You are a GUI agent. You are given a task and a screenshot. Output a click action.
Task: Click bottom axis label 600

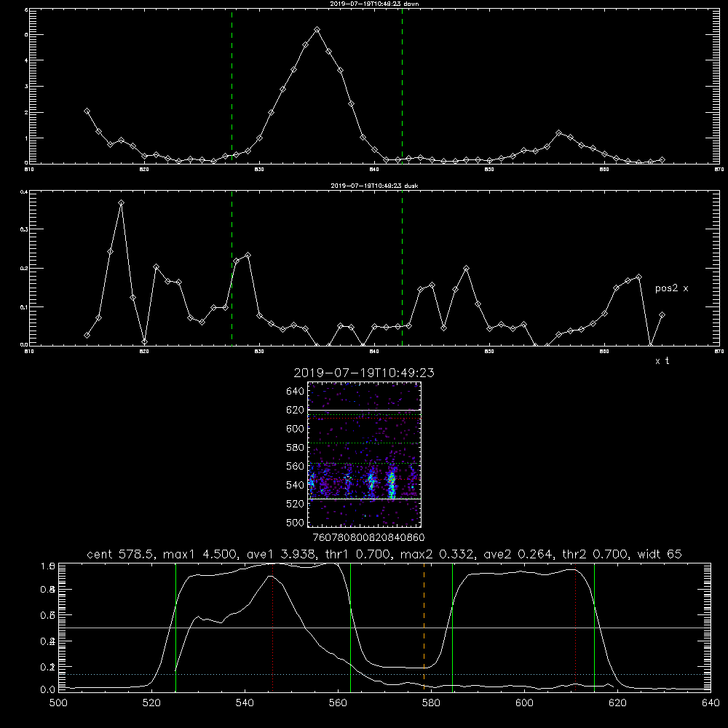pos(524,703)
